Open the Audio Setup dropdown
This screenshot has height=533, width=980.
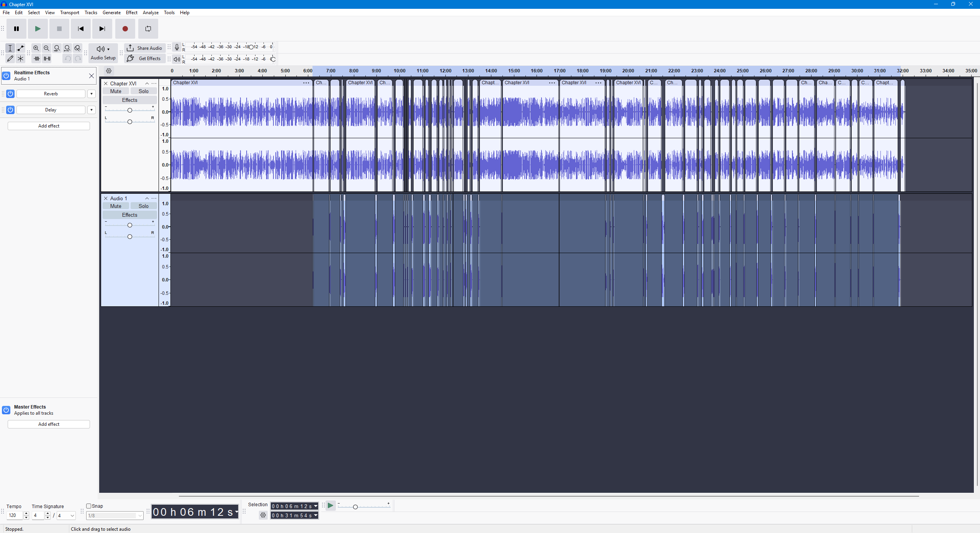click(103, 53)
